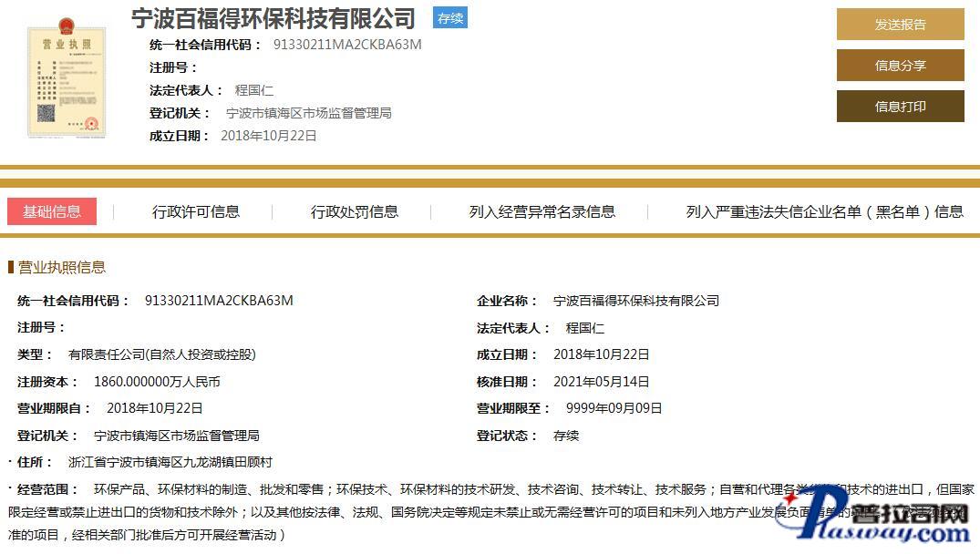Click 注册资本 value 1860.000000万人民币
This screenshot has height=554, width=980.
pyautogui.click(x=157, y=382)
